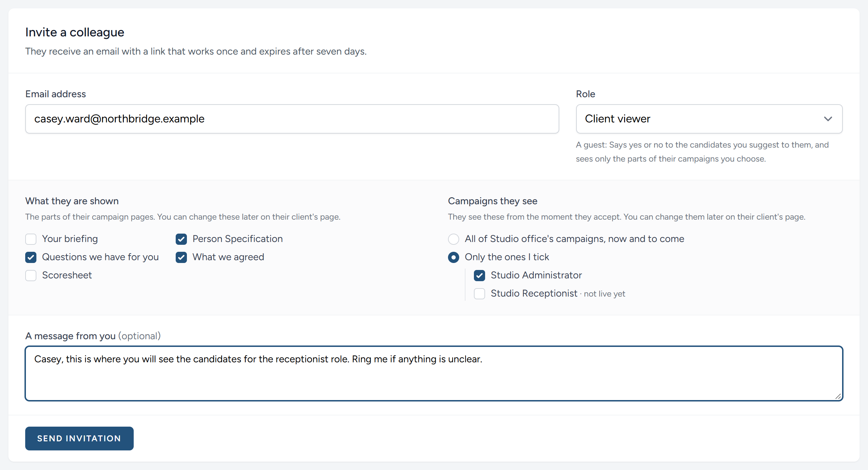Click the Send Invitation button
This screenshot has width=868, height=470.
(79, 439)
